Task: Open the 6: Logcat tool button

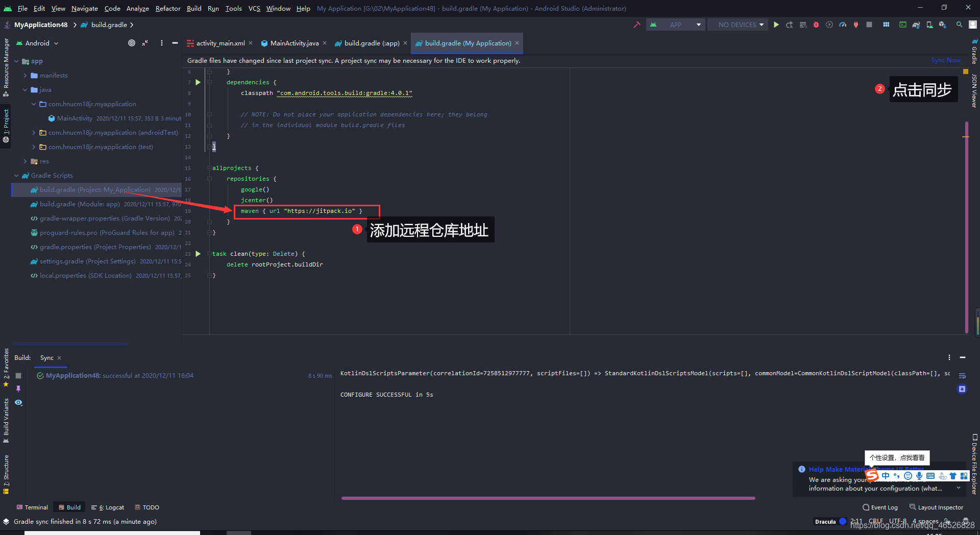Action: coord(108,507)
